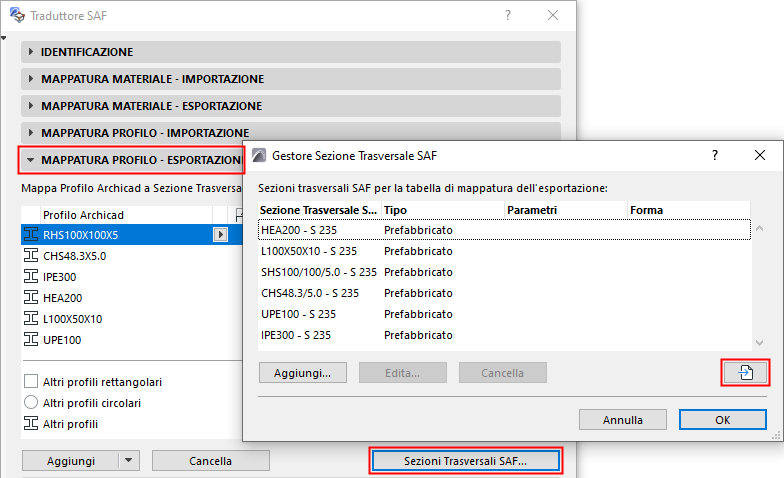Click the Edita... button
This screenshot has width=784, height=478.
(402, 373)
